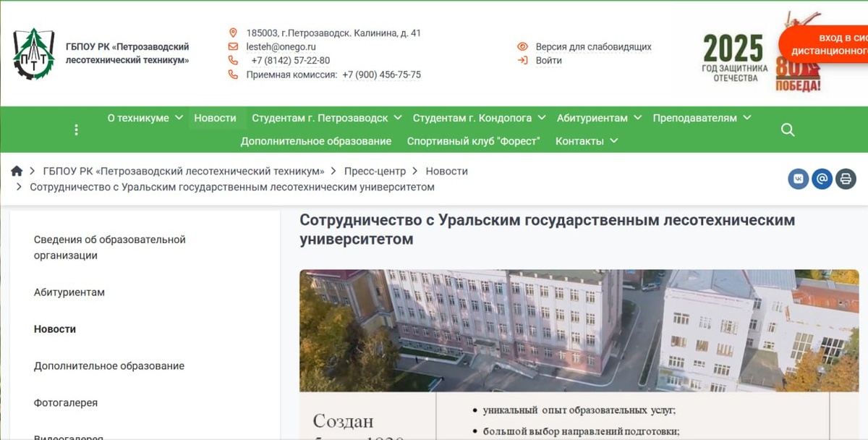Screen dimensions: 868x440
Task: Click the login arrow icon beside Войти
Action: tap(522, 60)
